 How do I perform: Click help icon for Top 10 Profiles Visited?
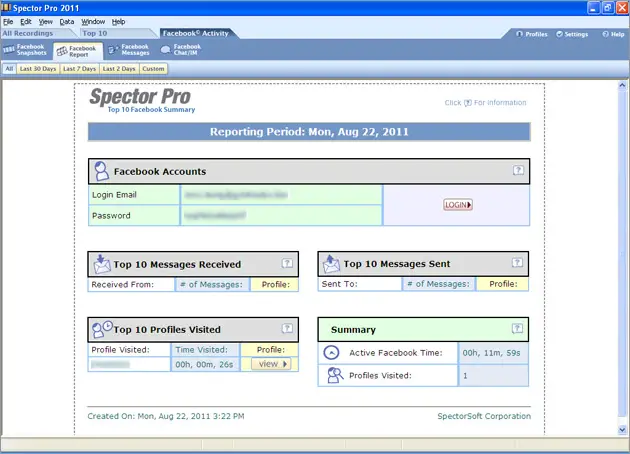click(x=287, y=328)
